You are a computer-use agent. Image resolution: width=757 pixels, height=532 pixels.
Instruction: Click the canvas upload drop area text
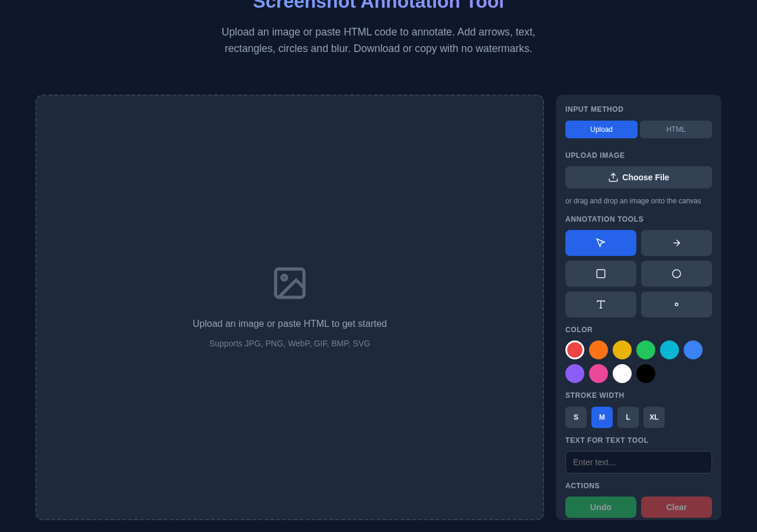290,324
